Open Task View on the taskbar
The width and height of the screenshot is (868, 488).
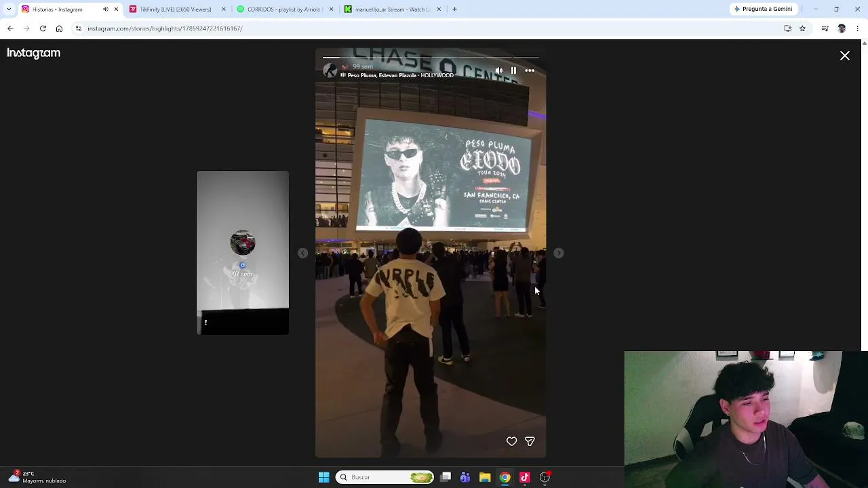pyautogui.click(x=446, y=477)
